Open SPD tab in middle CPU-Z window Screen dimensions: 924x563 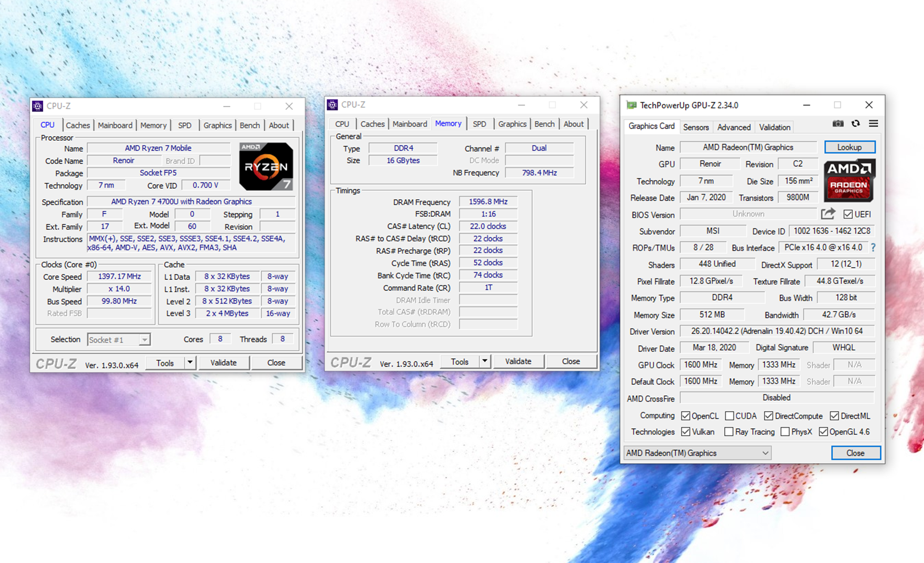(x=479, y=124)
